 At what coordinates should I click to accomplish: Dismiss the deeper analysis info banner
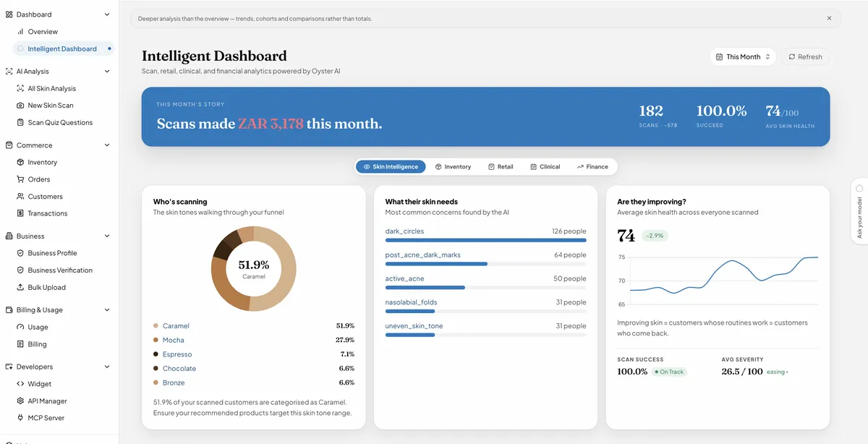coord(829,19)
